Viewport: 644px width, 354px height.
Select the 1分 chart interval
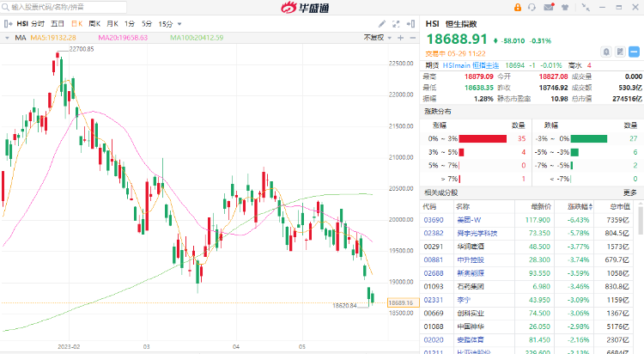130,24
